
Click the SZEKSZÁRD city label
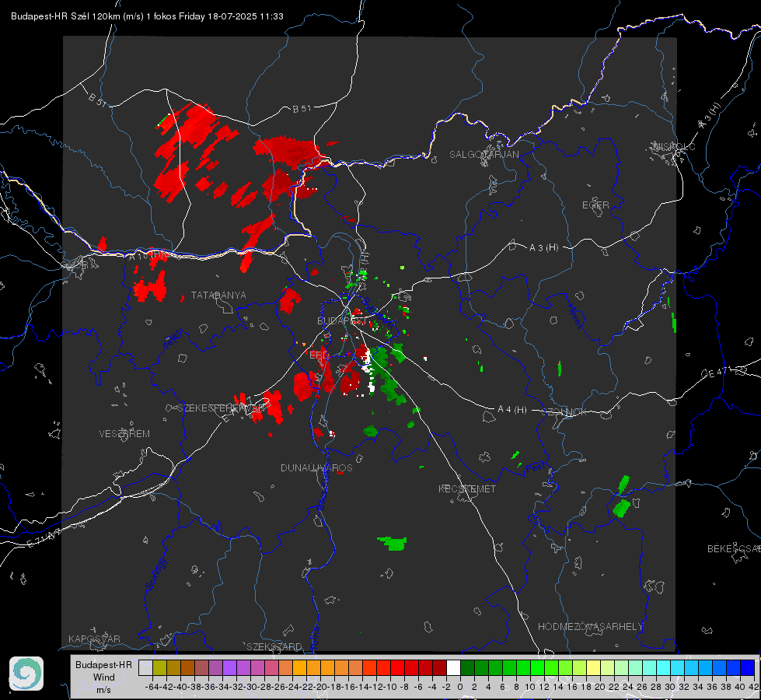pyautogui.click(x=274, y=646)
